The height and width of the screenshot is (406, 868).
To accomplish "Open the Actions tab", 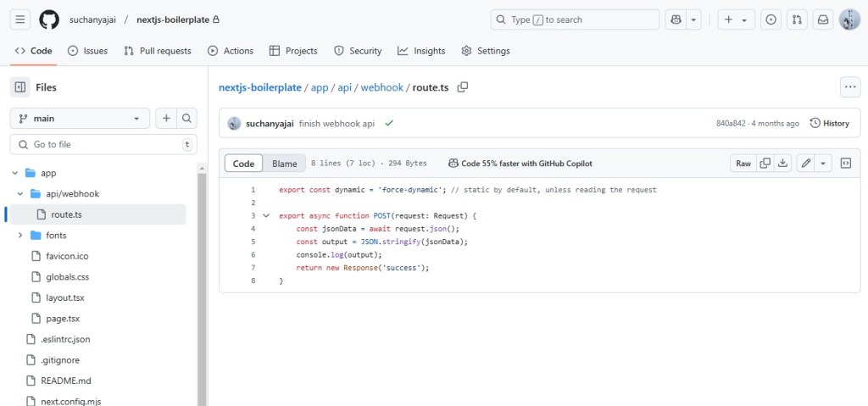I will click(x=231, y=51).
